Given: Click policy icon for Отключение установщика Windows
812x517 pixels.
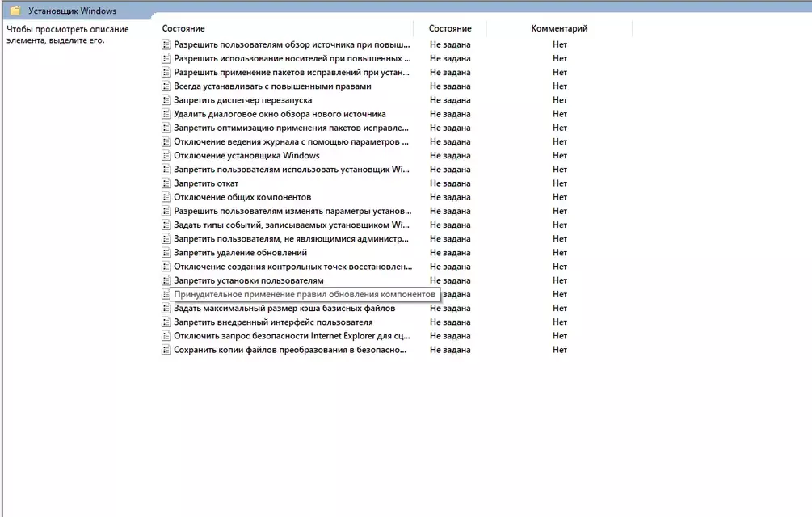Looking at the screenshot, I should coord(166,156).
